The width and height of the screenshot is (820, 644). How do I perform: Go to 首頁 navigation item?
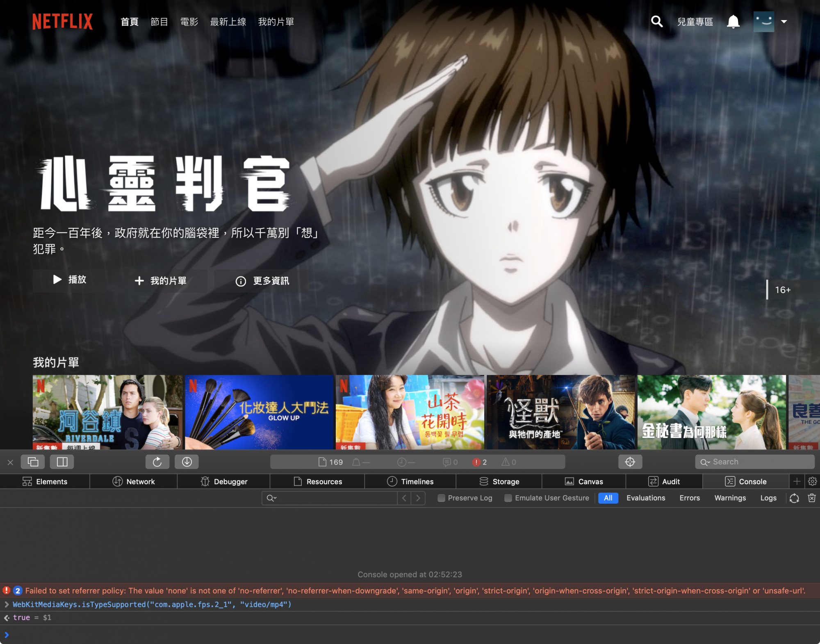pos(130,22)
